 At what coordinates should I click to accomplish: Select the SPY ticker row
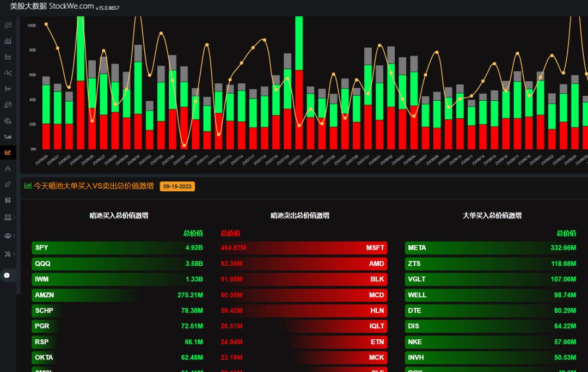(x=119, y=248)
